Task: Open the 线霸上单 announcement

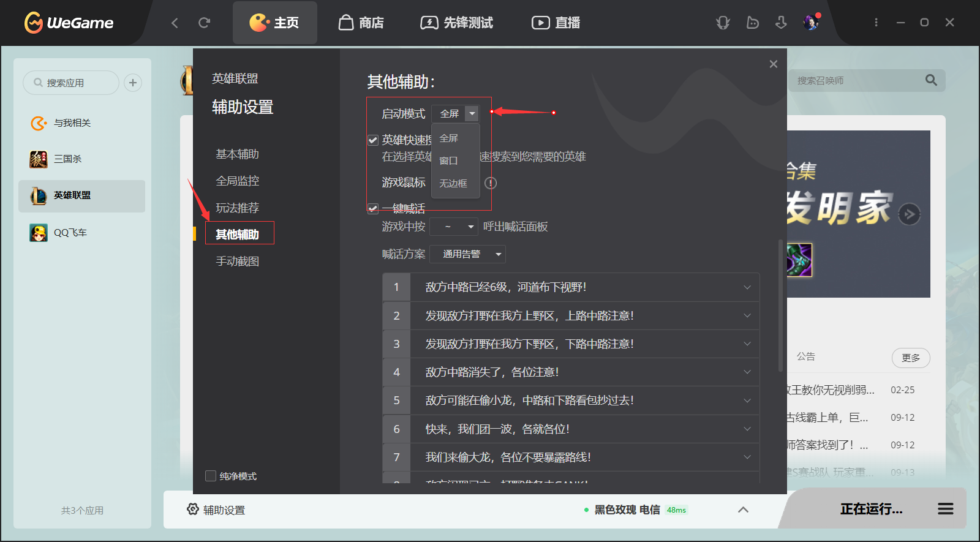Action: (851, 418)
